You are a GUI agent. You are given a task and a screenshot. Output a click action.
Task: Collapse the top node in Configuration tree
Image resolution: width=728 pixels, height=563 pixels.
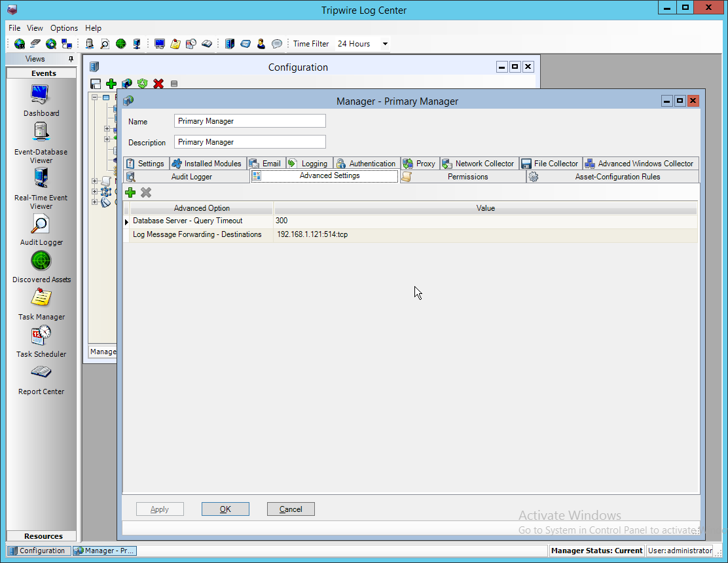pos(95,98)
